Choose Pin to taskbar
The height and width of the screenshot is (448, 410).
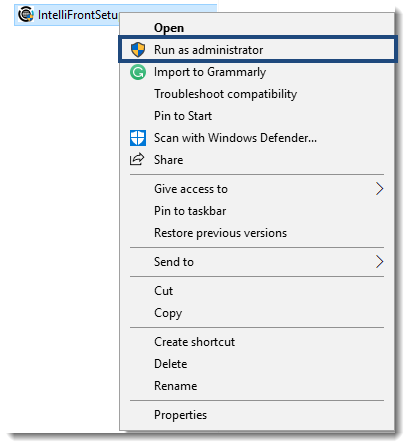tap(257, 211)
